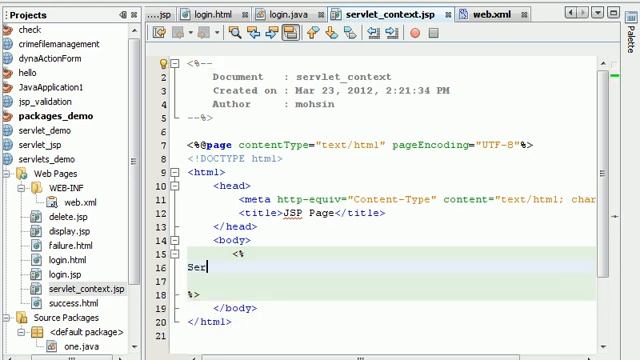Stop macro recording with the square icon

pyautogui.click(x=433, y=33)
